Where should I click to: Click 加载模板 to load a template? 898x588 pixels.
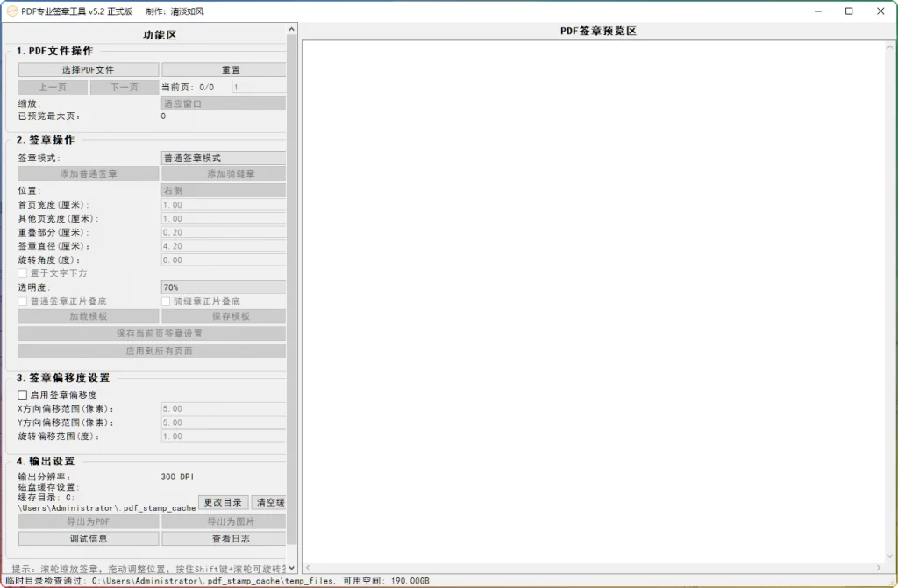pyautogui.click(x=87, y=316)
